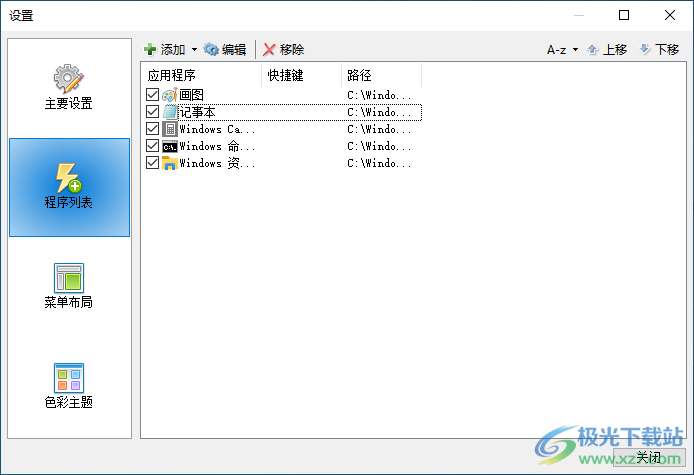Click the 记事本 notepad icon
Image resolution: width=694 pixels, height=475 pixels.
tap(170, 112)
